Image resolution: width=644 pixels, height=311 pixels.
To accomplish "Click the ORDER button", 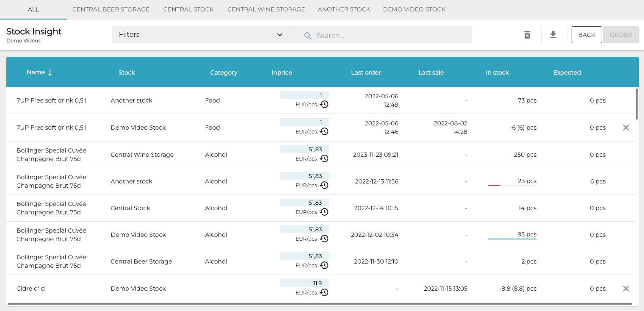I will 621,35.
